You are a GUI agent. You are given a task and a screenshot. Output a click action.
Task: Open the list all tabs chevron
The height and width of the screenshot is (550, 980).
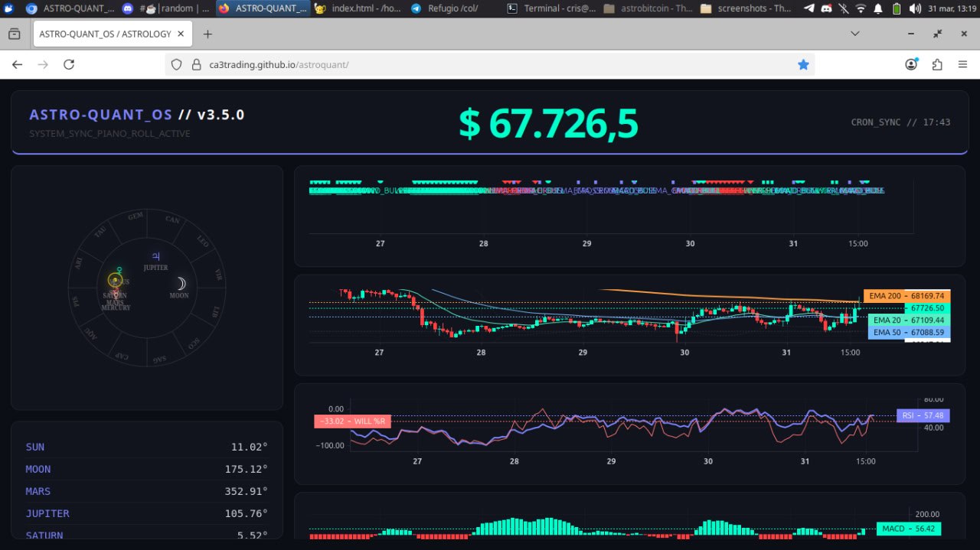tap(855, 34)
